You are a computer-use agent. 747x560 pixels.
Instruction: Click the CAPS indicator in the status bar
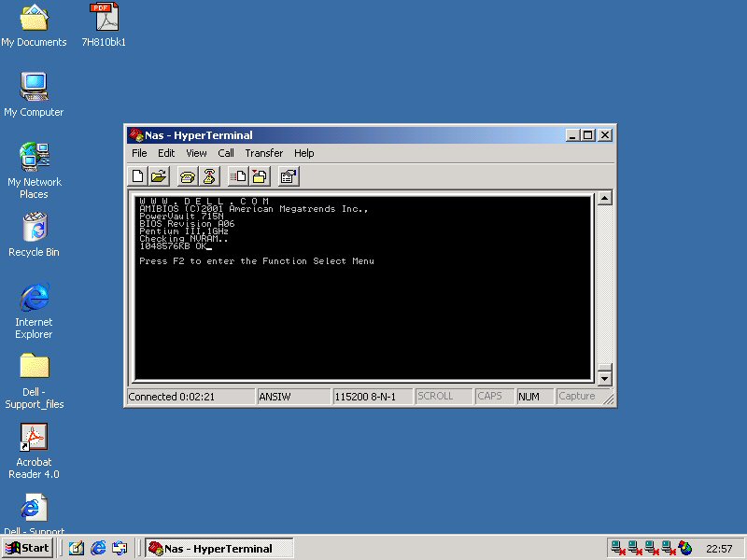pos(495,397)
